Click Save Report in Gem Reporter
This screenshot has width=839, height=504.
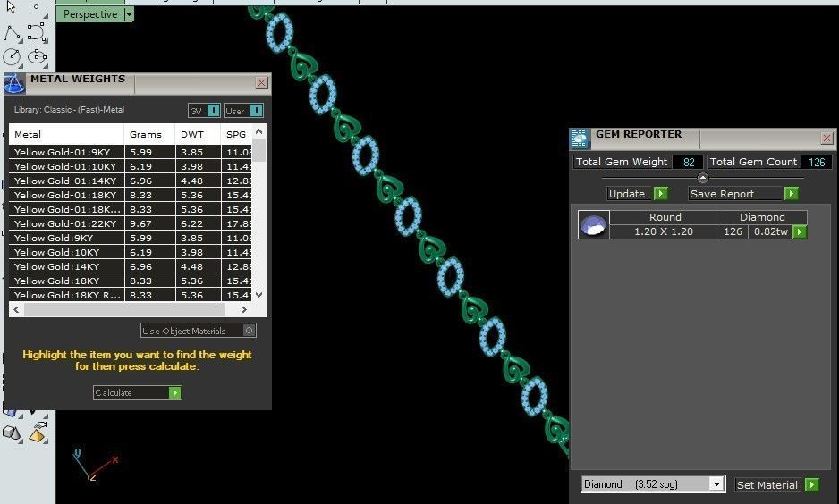coord(743,194)
